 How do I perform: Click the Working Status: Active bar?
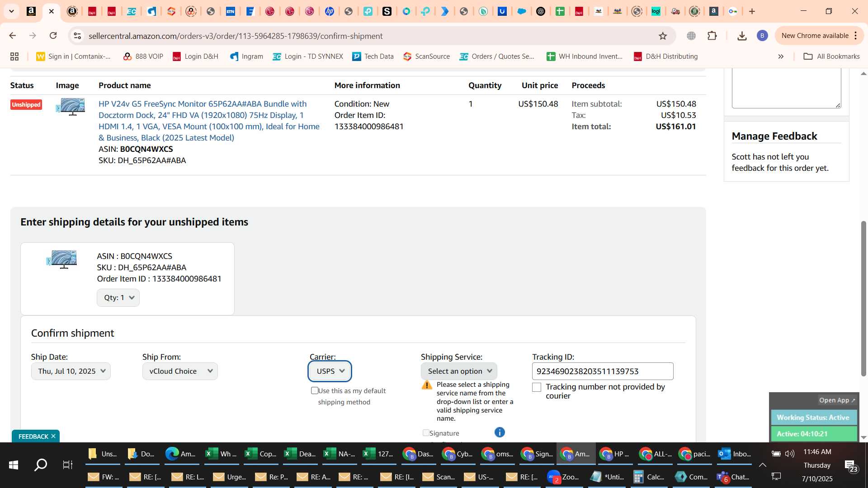click(813, 418)
